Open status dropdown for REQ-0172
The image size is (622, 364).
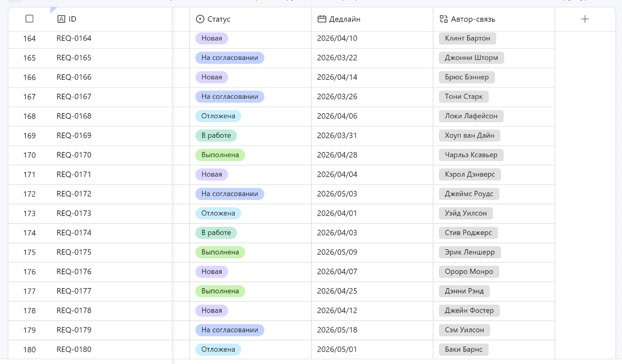point(230,194)
